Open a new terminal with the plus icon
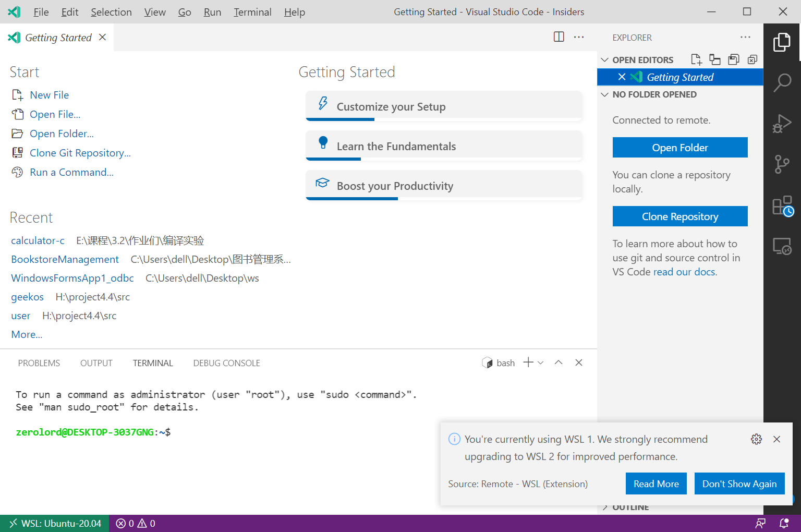This screenshot has width=801, height=532. (528, 362)
